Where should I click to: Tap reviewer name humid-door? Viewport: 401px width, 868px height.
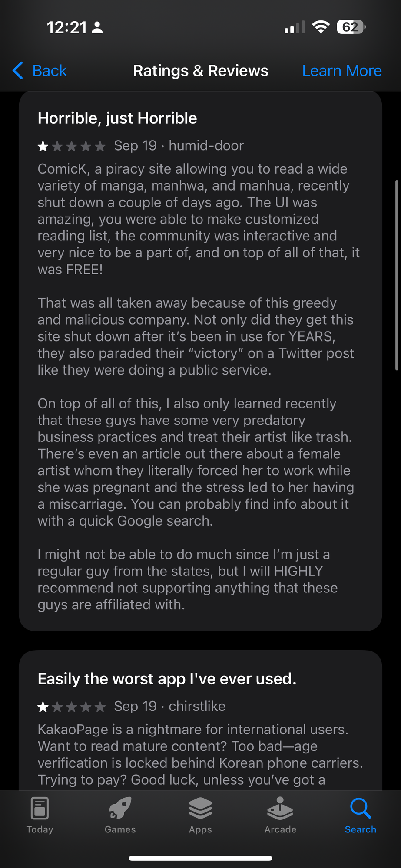pos(206,146)
